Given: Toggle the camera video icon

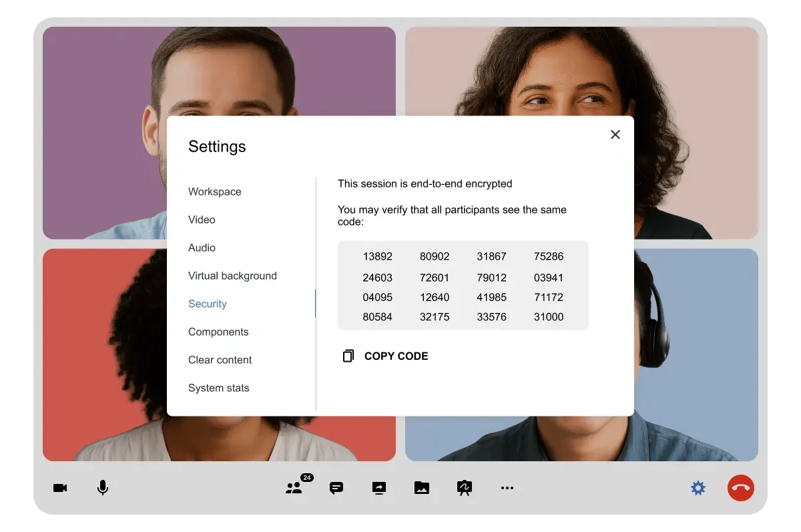Looking at the screenshot, I should tap(60, 488).
